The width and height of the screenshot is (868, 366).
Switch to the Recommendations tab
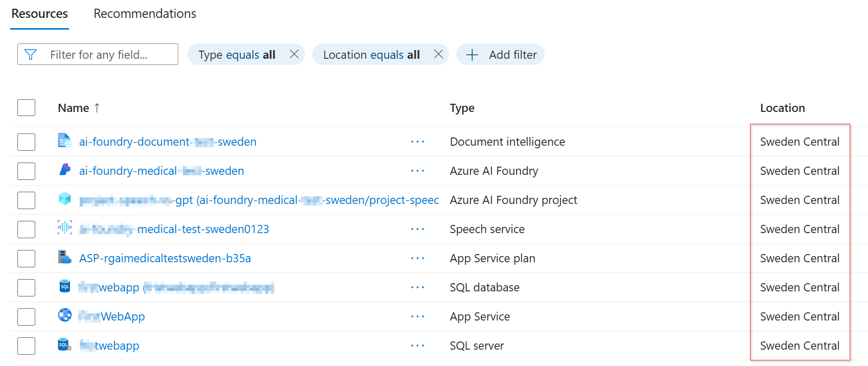(145, 14)
